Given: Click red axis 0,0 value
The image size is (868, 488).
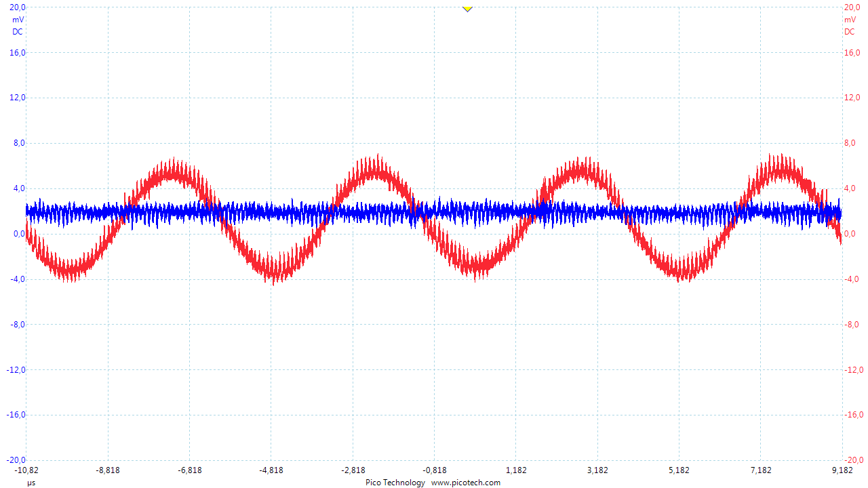Looking at the screenshot, I should click(850, 234).
